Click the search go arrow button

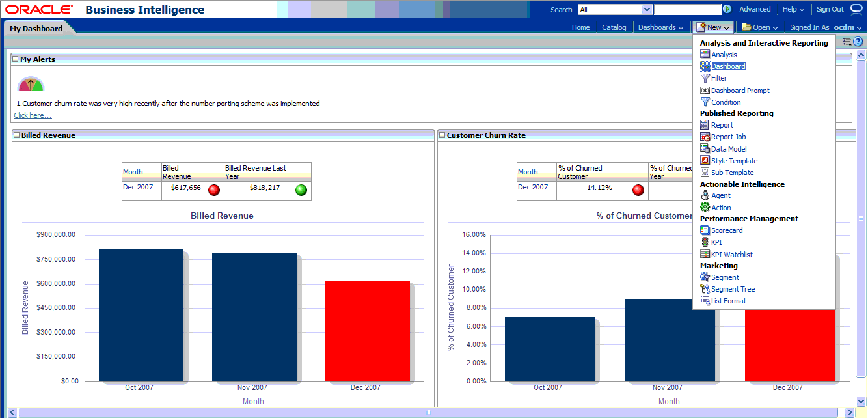727,9
